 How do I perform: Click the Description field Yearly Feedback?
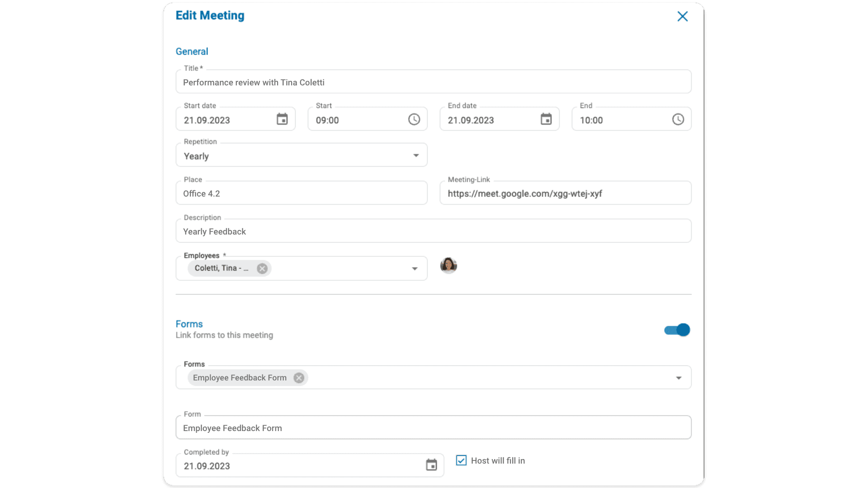(434, 231)
